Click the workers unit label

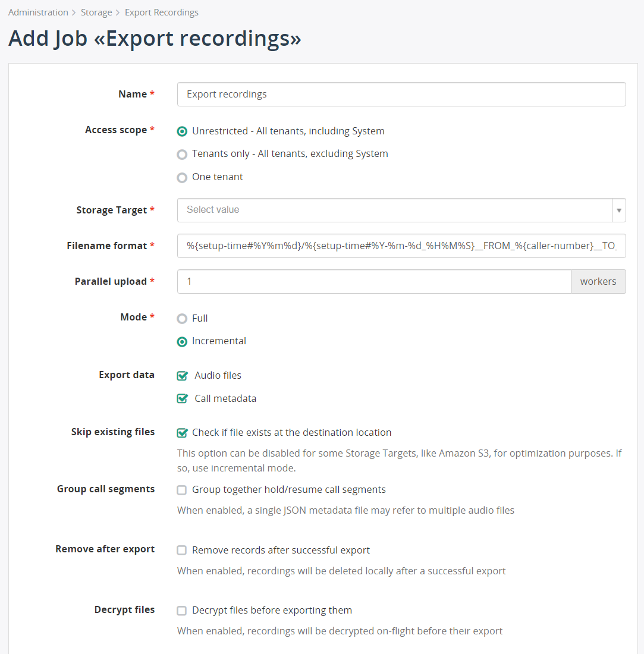598,282
